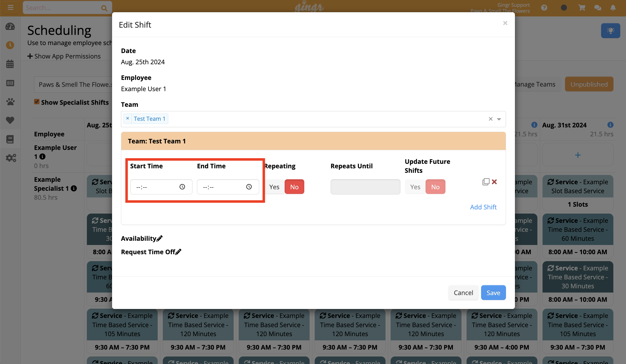Set Update Future Shifts to Yes

(x=415, y=187)
